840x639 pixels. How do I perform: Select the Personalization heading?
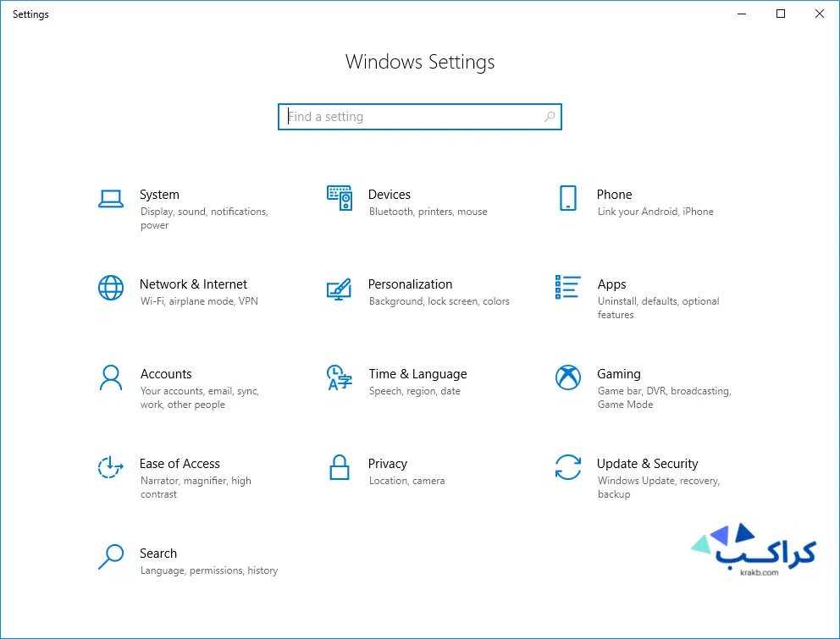pyautogui.click(x=411, y=284)
